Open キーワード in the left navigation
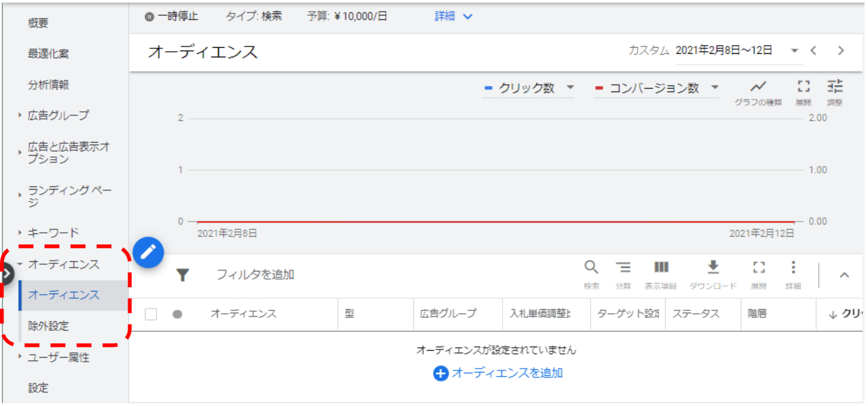Viewport: 868px width, 406px height. [x=53, y=233]
